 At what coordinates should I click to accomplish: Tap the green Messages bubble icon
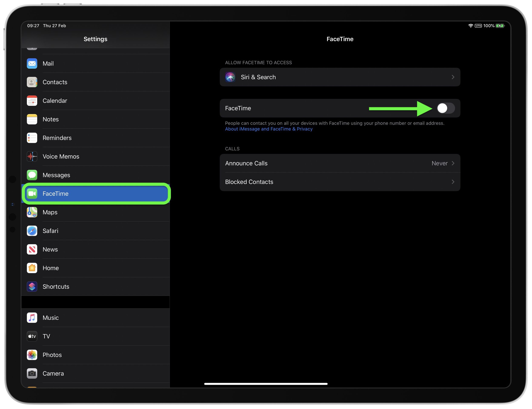(x=32, y=175)
